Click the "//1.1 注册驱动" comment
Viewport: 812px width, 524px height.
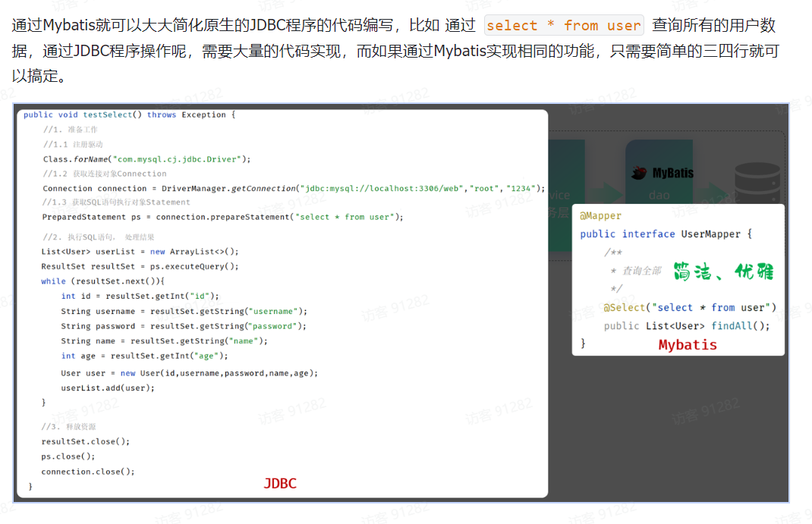point(73,144)
